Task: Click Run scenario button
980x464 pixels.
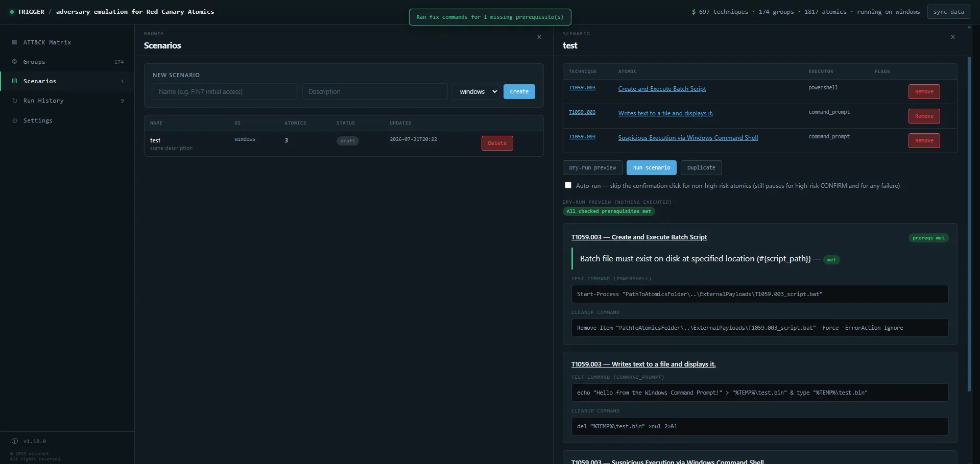Action: pyautogui.click(x=652, y=167)
